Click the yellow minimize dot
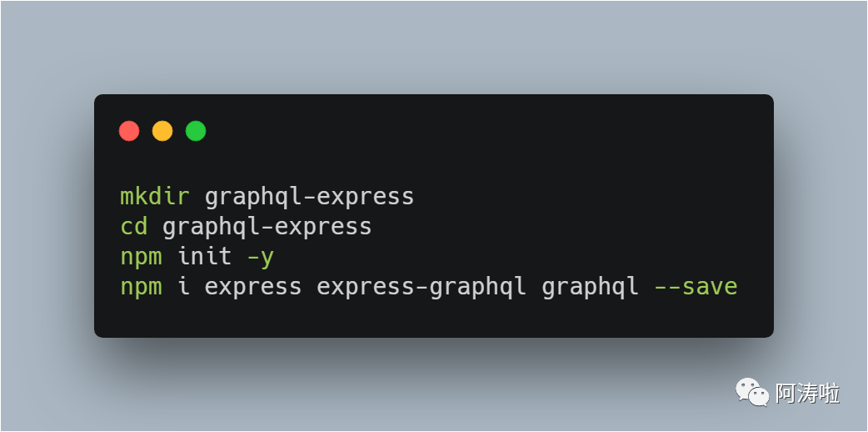 (162, 131)
